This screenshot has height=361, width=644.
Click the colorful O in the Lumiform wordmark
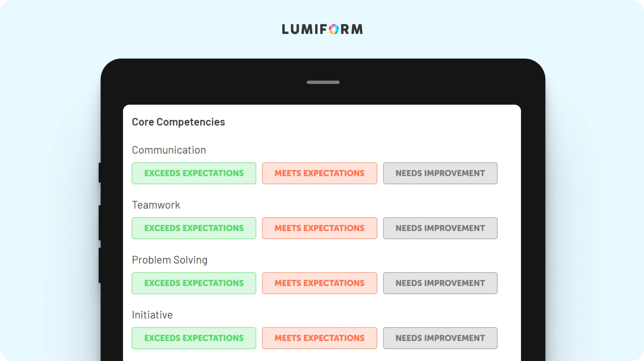pos(334,29)
